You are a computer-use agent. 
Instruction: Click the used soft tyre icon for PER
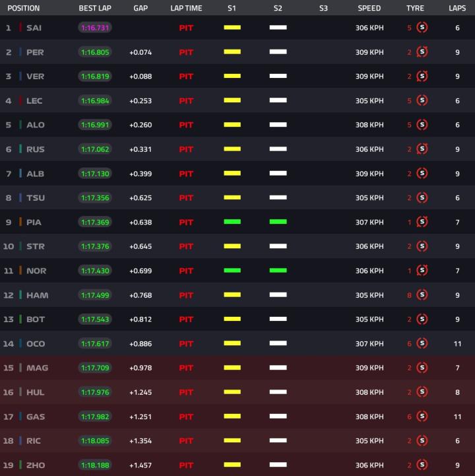(x=422, y=52)
